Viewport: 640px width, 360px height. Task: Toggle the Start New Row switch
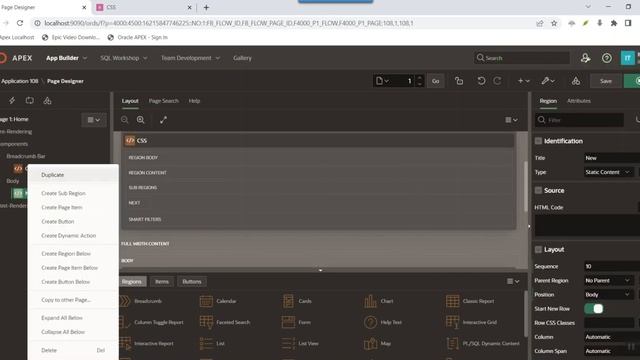(593, 309)
